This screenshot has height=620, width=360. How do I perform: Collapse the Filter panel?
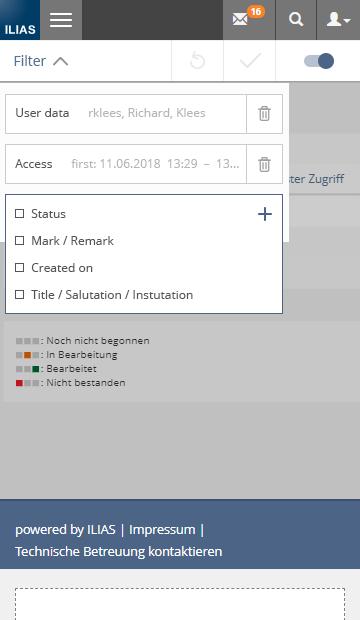click(x=41, y=61)
